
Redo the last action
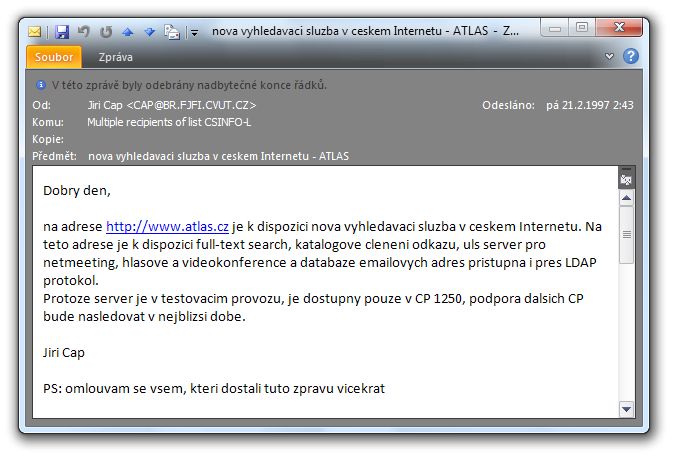106,31
